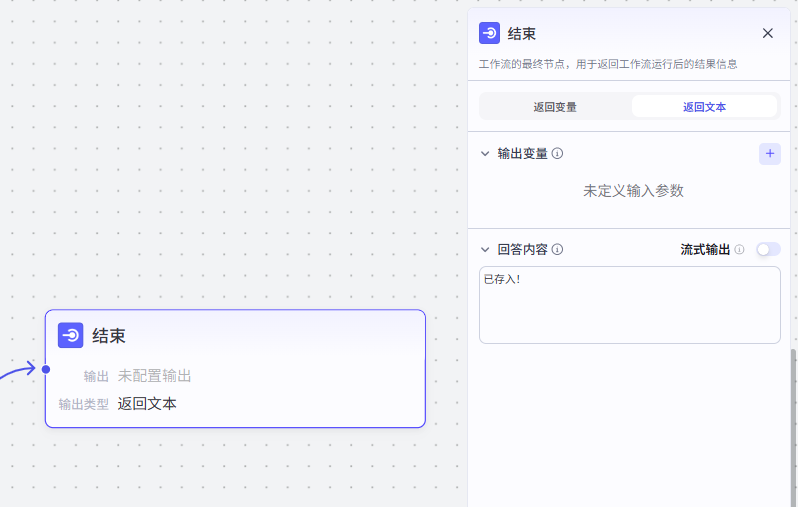Viewport: 798px width, 507px height.
Task: Click the info icon beside 输出变量
Action: [558, 154]
